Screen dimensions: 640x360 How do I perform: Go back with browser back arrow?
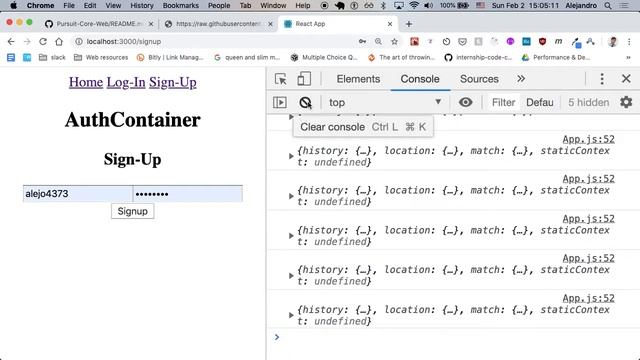pyautogui.click(x=11, y=42)
